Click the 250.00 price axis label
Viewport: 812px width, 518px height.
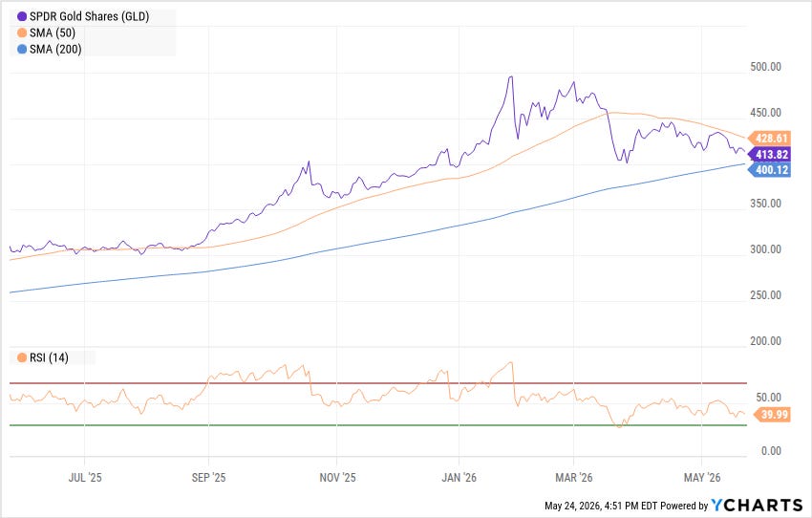[765, 295]
